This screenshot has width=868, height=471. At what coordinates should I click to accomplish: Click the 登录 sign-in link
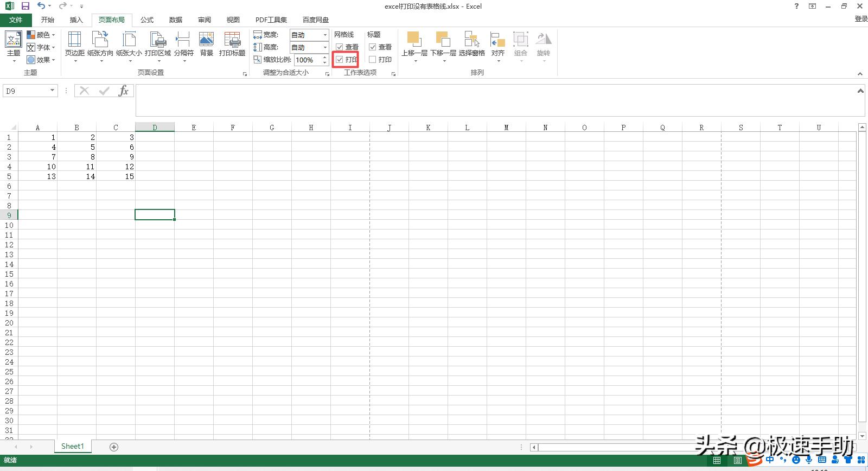pos(861,18)
